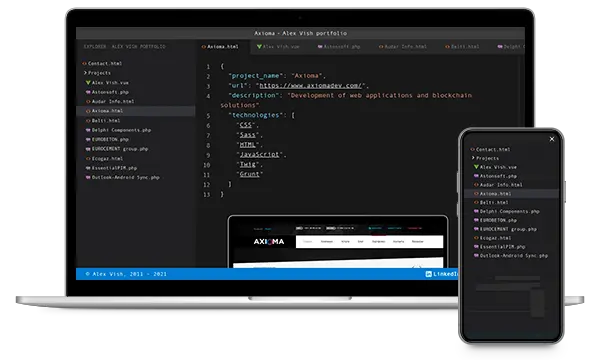
Task: Click the JavaScript technology link on line 9
Action: click(259, 155)
